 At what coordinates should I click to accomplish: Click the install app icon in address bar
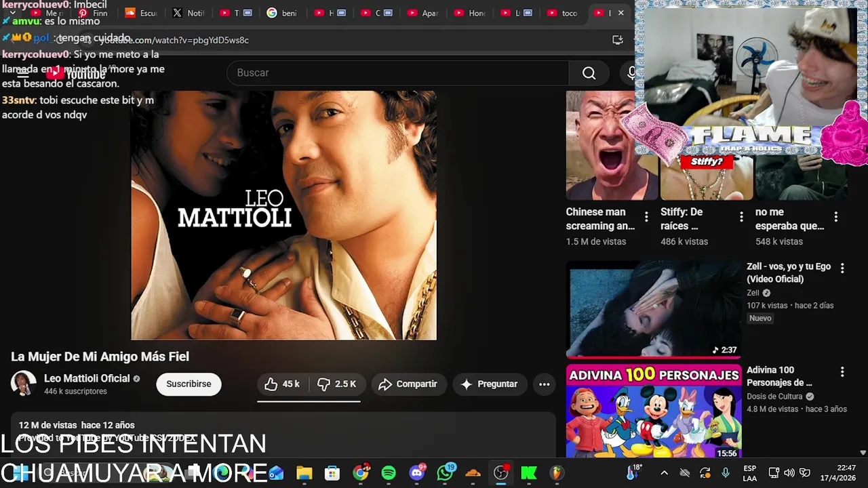[x=617, y=40]
